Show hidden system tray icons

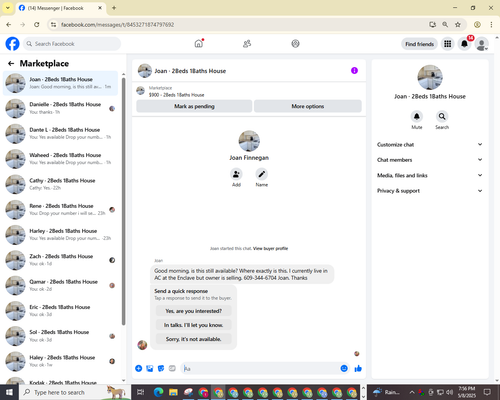coord(412,392)
